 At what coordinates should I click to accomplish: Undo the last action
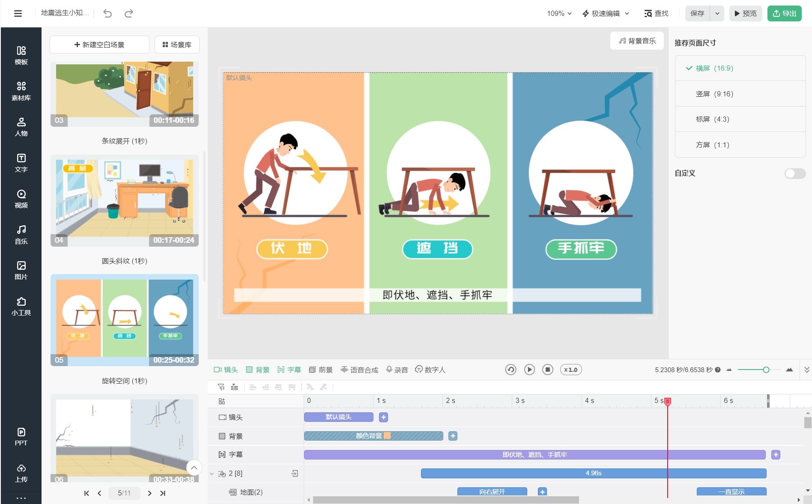(107, 13)
